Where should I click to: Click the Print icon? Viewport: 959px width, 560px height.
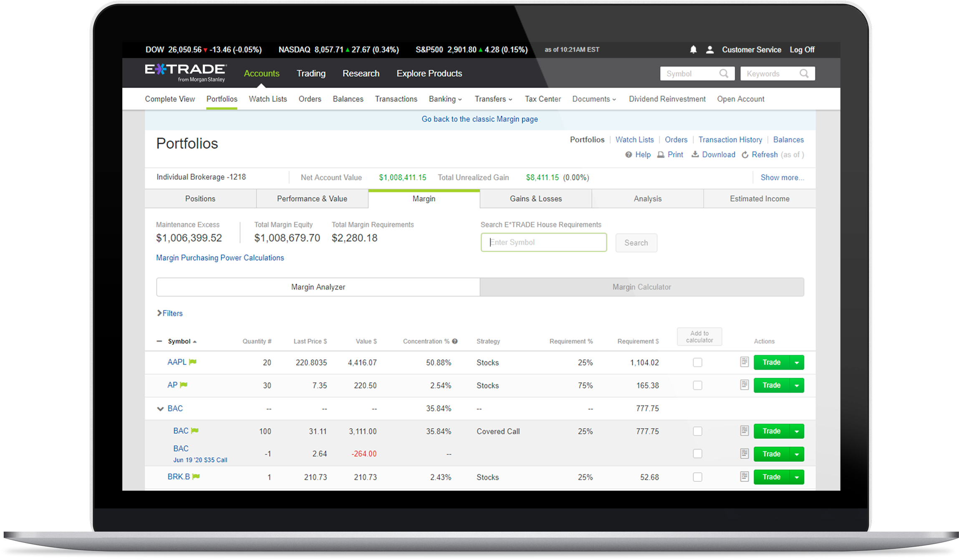661,154
